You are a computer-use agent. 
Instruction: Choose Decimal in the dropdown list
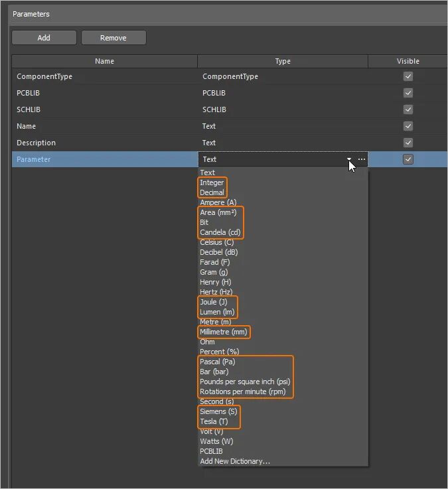[212, 192]
